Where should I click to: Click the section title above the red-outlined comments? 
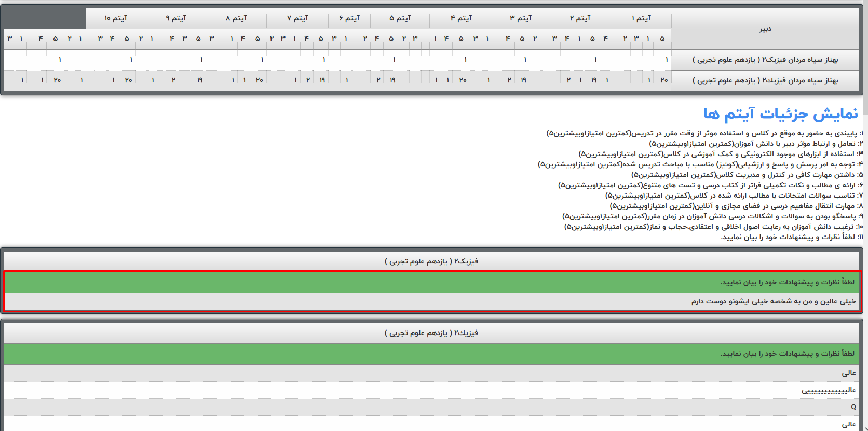click(x=431, y=261)
